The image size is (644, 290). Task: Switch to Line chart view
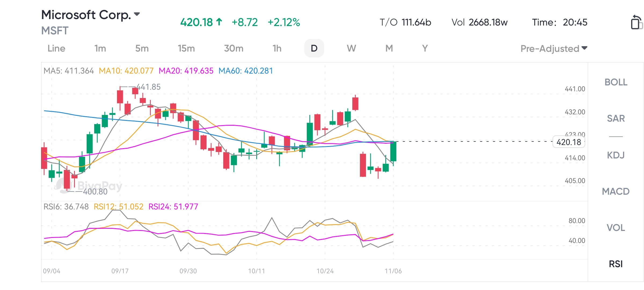tap(56, 48)
